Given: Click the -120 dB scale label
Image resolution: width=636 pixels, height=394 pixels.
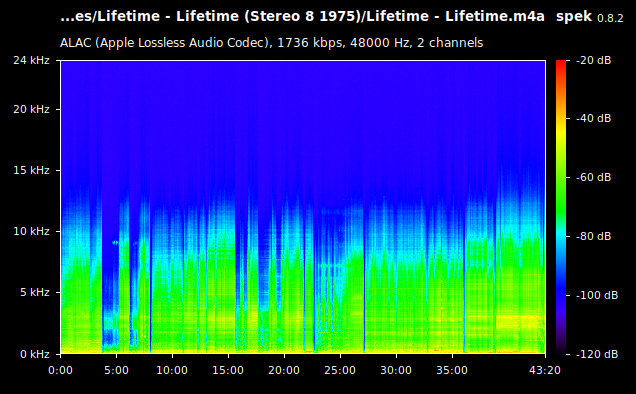Looking at the screenshot, I should click(597, 354).
